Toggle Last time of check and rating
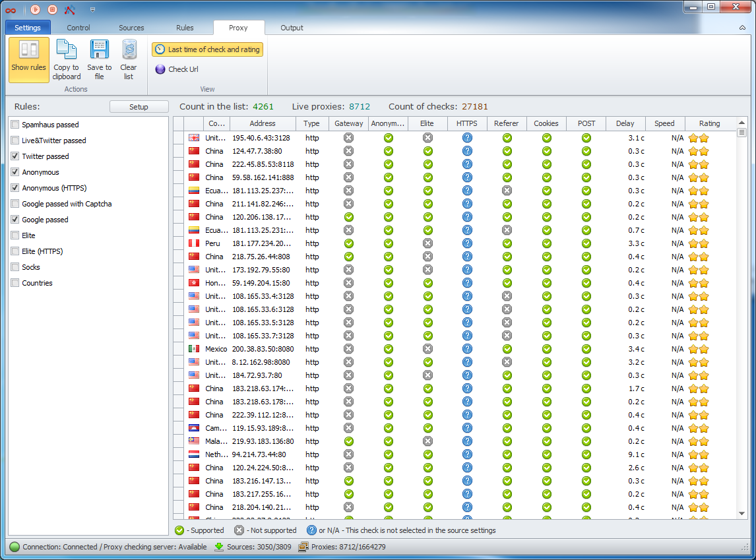 (207, 49)
